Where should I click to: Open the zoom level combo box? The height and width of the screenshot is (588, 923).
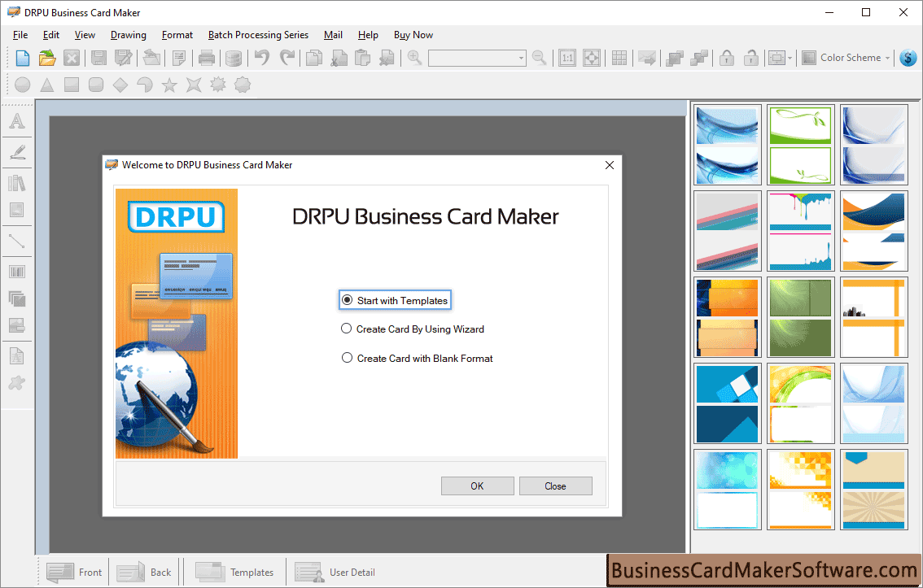tap(477, 58)
